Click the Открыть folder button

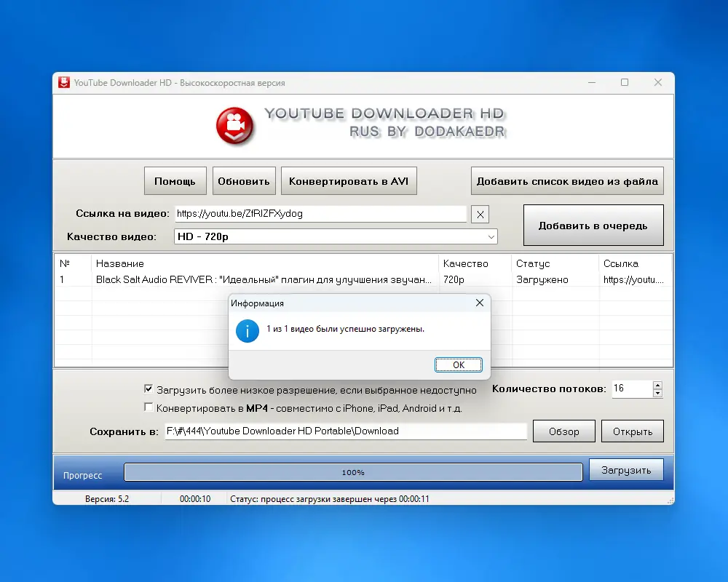(633, 431)
